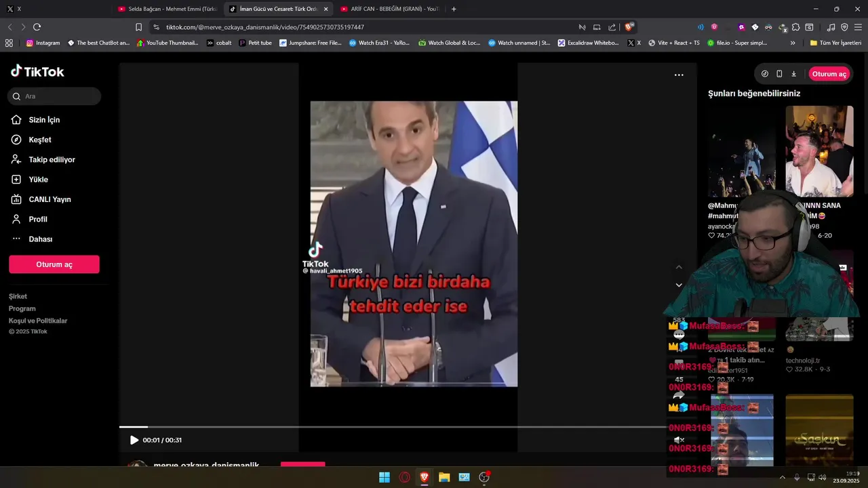868x488 pixels.
Task: Open the Şirket footer link
Action: click(x=18, y=296)
